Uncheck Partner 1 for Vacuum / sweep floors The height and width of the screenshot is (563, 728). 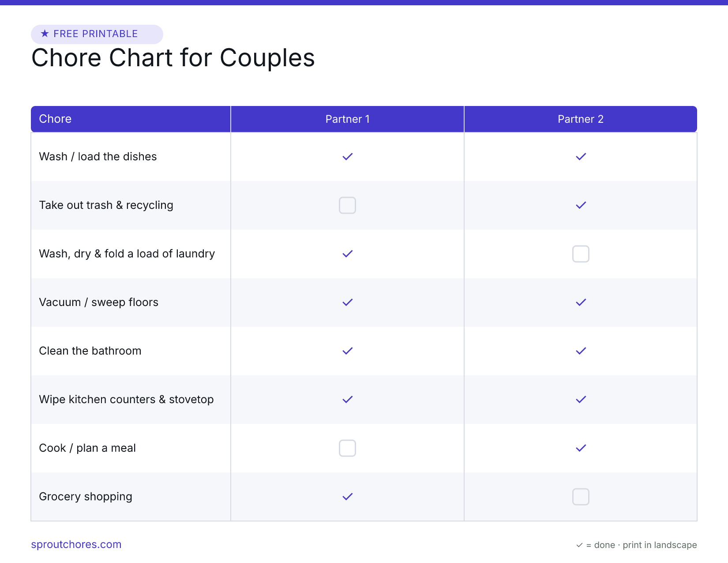348,302
